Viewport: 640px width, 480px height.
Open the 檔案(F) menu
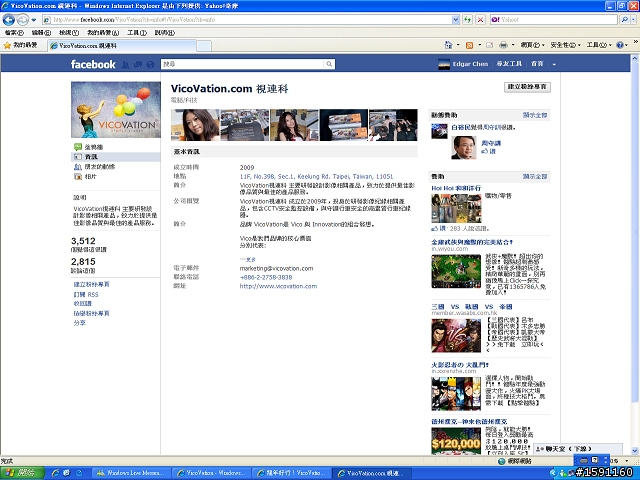click(14, 33)
